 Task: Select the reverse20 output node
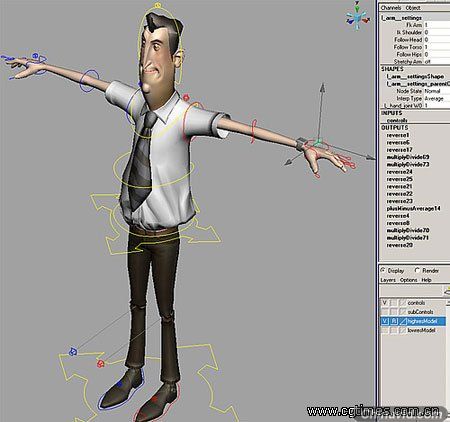pos(399,245)
